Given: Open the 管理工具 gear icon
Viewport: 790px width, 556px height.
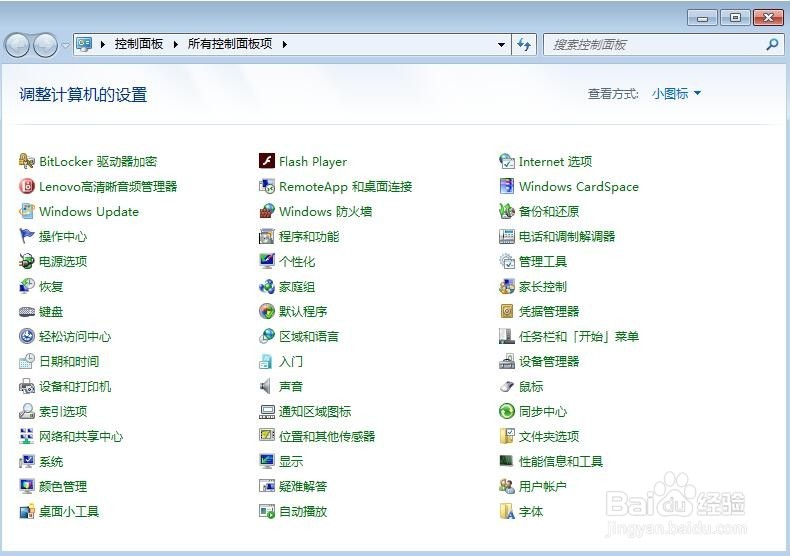Looking at the screenshot, I should (506, 261).
